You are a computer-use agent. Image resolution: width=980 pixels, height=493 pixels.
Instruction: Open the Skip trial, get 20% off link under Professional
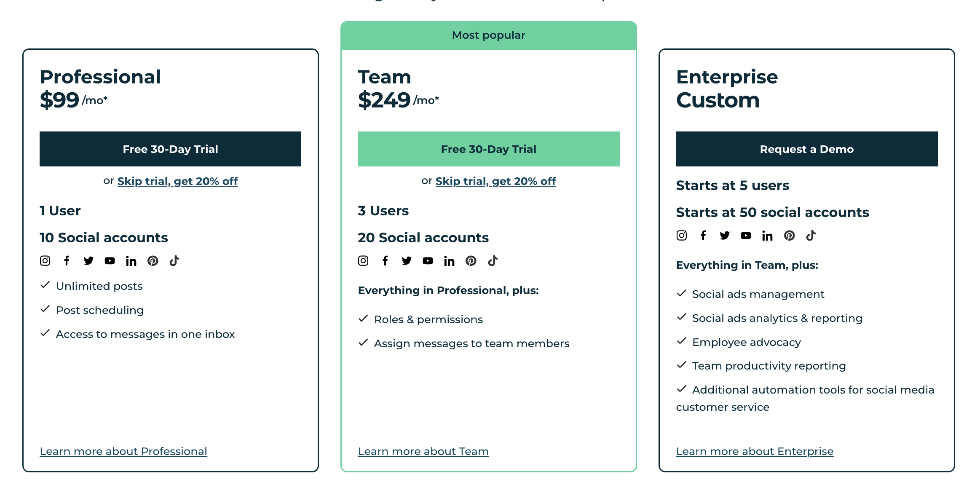point(177,181)
